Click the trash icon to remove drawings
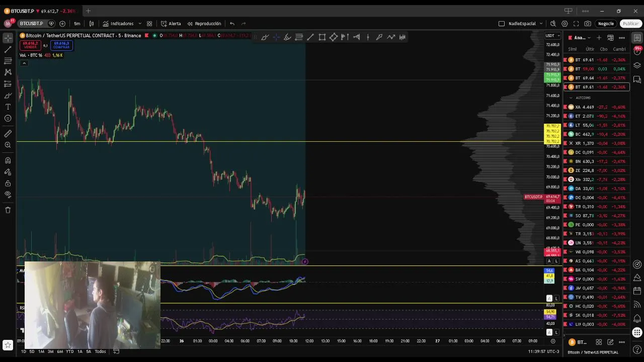 click(8, 210)
